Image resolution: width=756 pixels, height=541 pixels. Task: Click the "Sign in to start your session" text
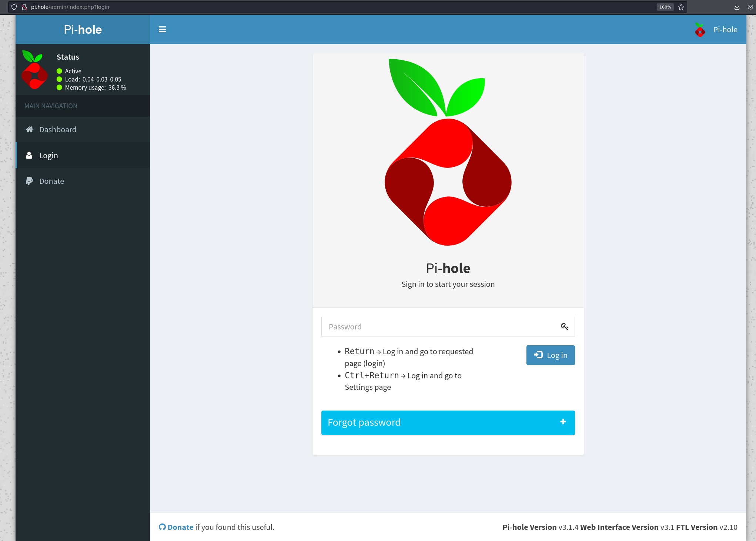pos(448,284)
